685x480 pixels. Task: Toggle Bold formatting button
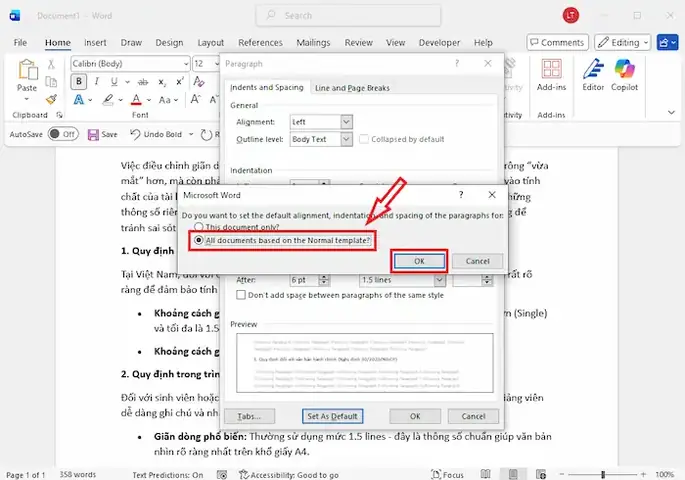(x=79, y=82)
